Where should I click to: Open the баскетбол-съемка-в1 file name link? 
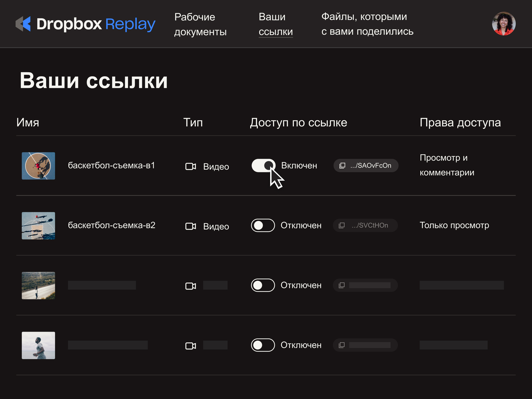(111, 165)
